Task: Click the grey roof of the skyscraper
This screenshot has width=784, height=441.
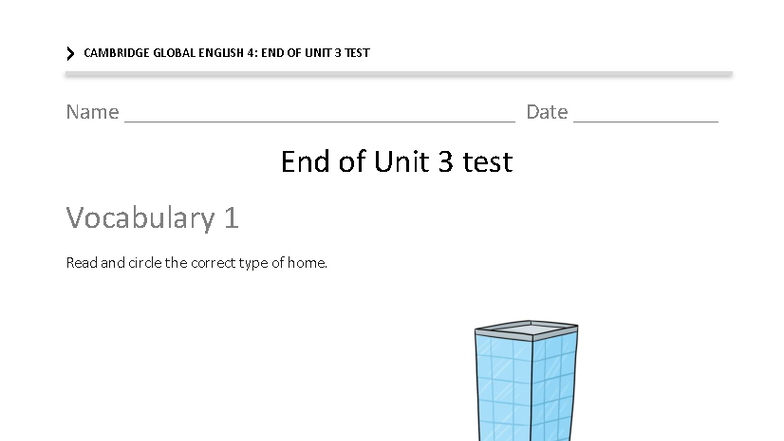Action: 526,330
